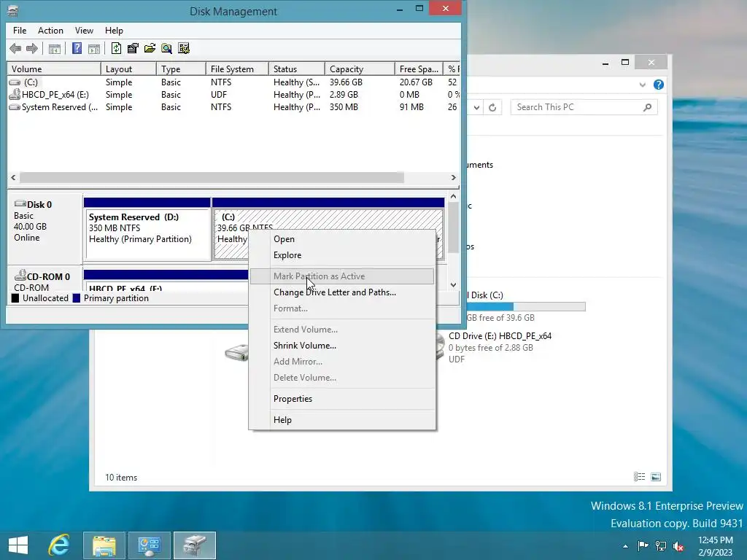Click the black Unallocated legend swatch
The image size is (747, 560).
(x=15, y=298)
